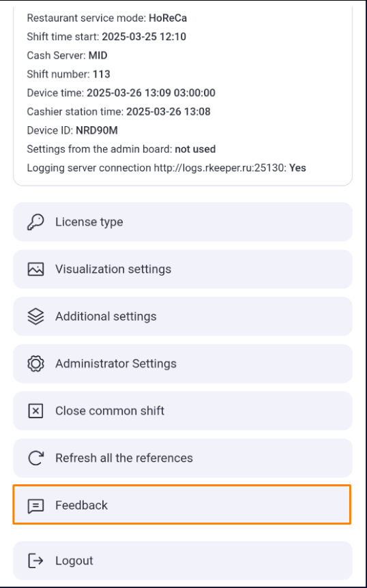Select Close common shift text
This screenshot has height=588, width=367.
pos(110,411)
